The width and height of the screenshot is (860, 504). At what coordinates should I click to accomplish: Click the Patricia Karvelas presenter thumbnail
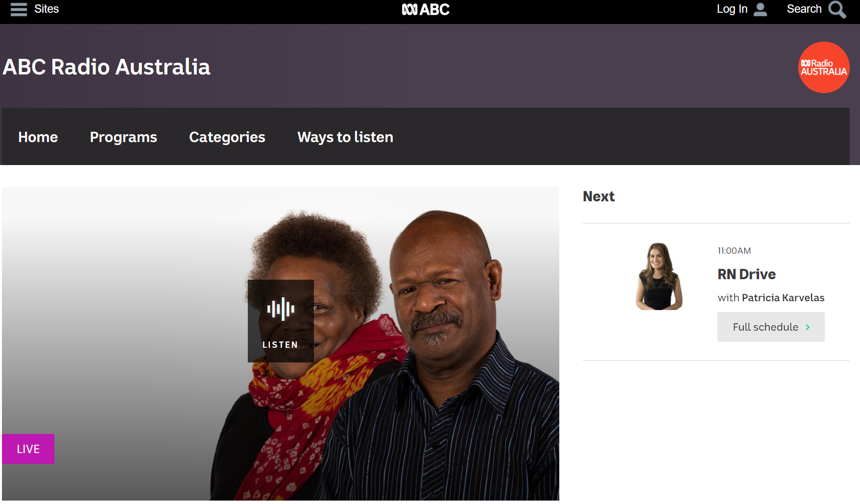(659, 276)
